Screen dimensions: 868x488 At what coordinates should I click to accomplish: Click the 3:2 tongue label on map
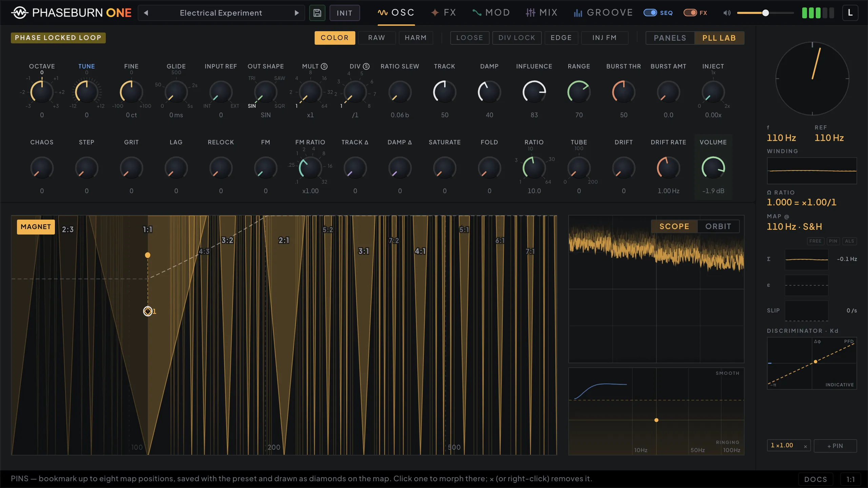227,240
